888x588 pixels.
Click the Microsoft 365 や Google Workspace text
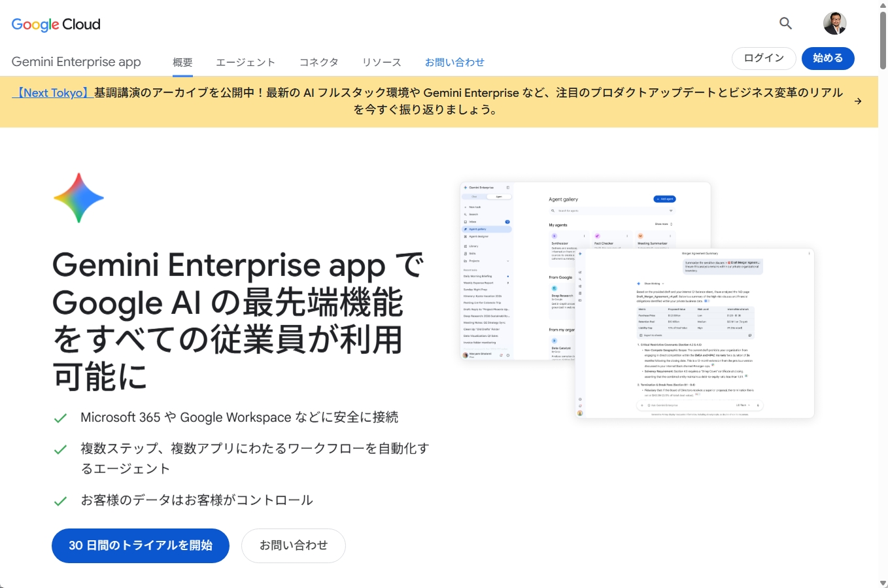(x=239, y=417)
